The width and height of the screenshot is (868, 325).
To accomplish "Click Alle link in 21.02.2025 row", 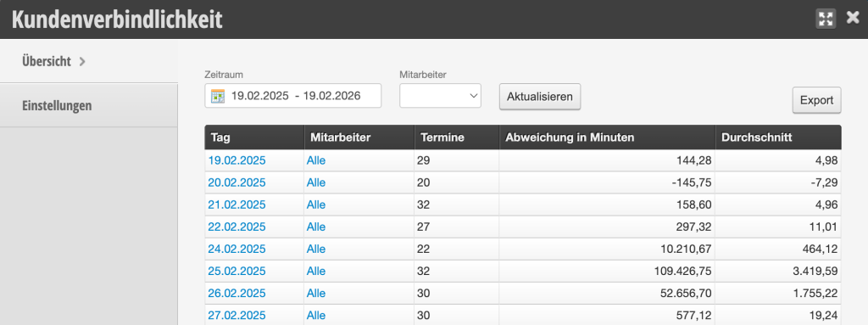I will pyautogui.click(x=316, y=205).
